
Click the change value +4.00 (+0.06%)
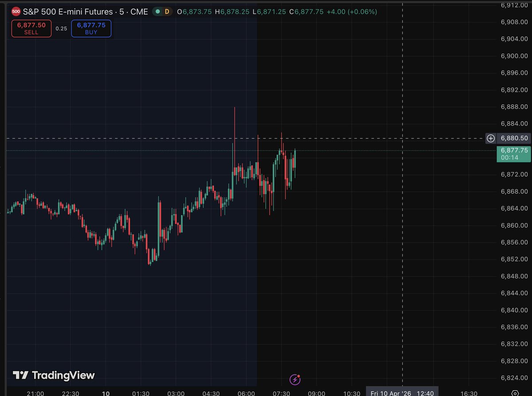[x=352, y=12]
